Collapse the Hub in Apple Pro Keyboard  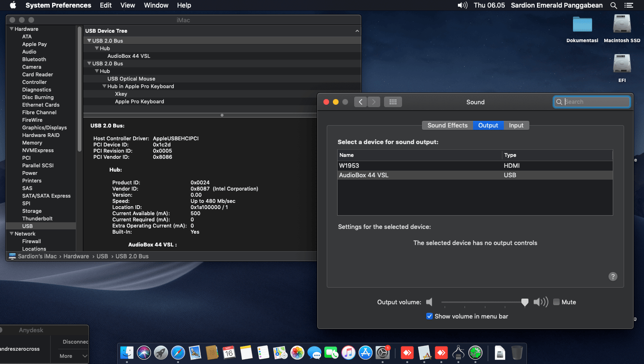pyautogui.click(x=104, y=86)
